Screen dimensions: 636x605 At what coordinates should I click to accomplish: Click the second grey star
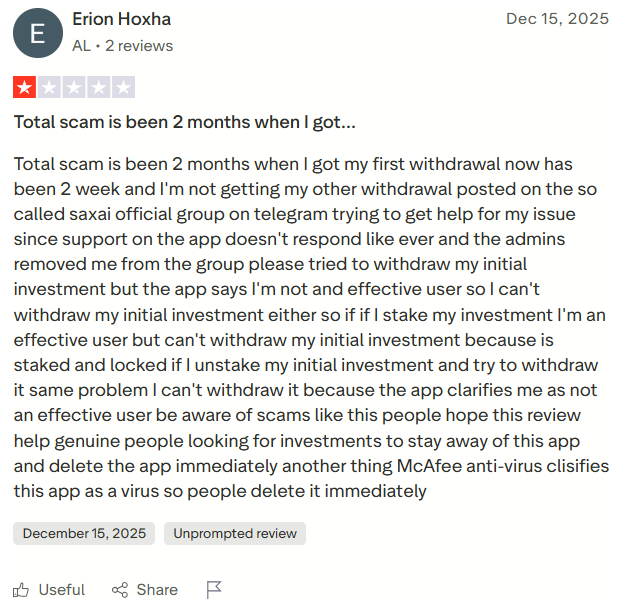49,87
